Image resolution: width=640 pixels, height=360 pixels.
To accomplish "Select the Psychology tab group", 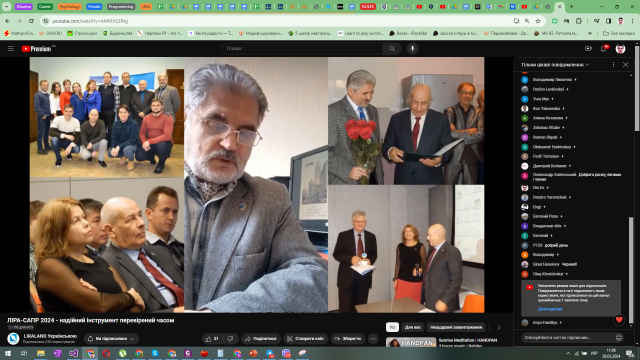I will point(69,7).
